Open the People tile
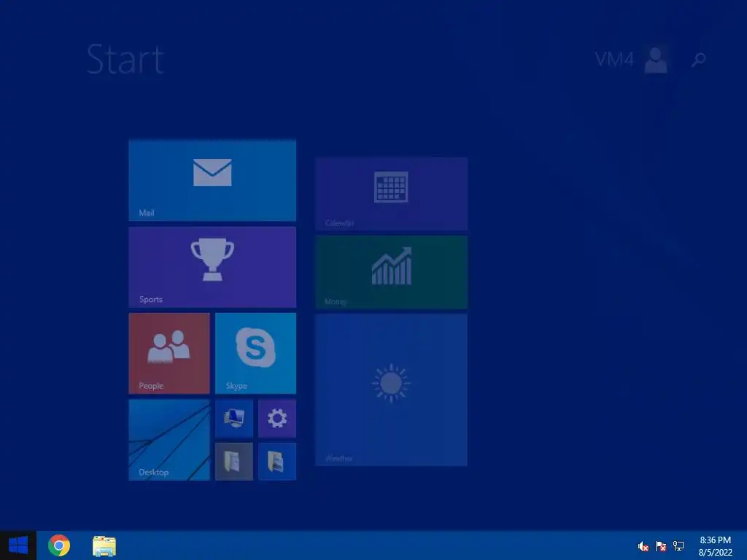 [x=169, y=354]
